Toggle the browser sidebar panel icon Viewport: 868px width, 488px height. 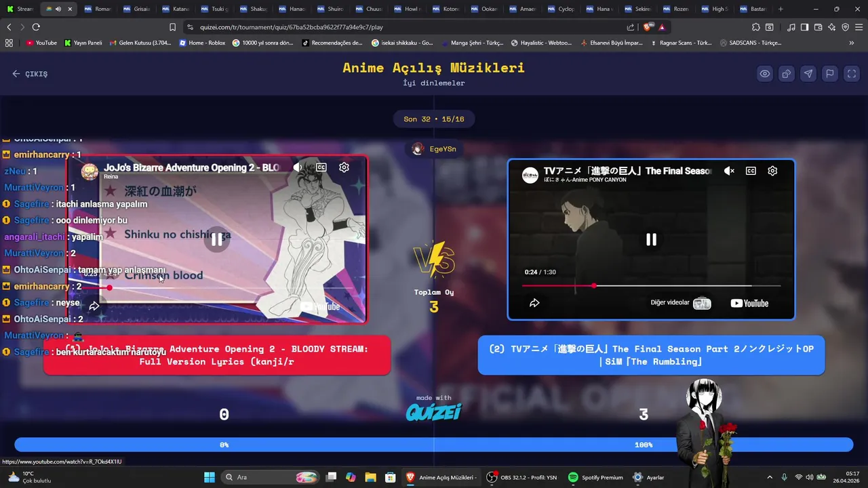click(x=804, y=27)
